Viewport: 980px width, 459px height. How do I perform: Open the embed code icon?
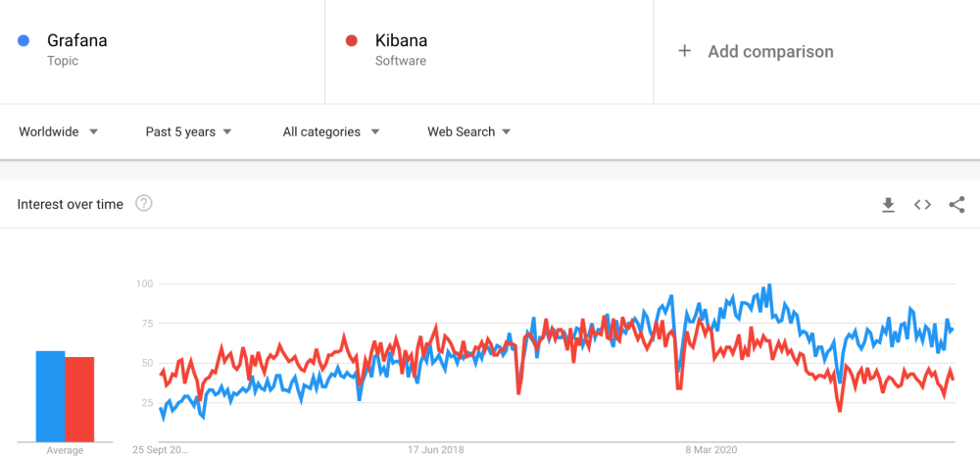(922, 204)
